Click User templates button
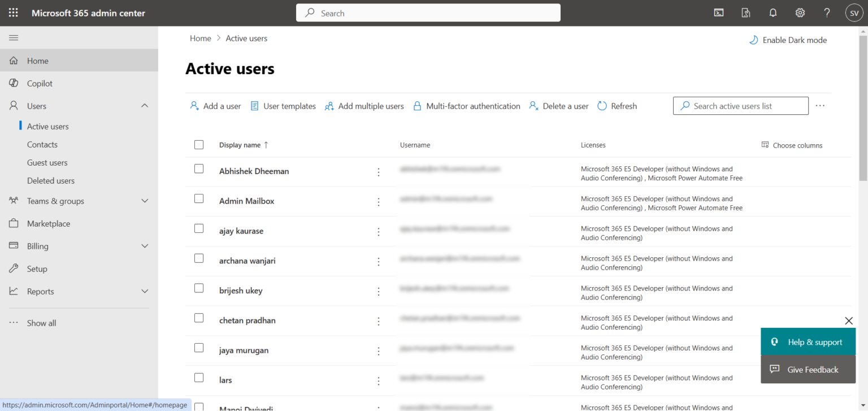Image resolution: width=868 pixels, height=411 pixels. coord(283,106)
